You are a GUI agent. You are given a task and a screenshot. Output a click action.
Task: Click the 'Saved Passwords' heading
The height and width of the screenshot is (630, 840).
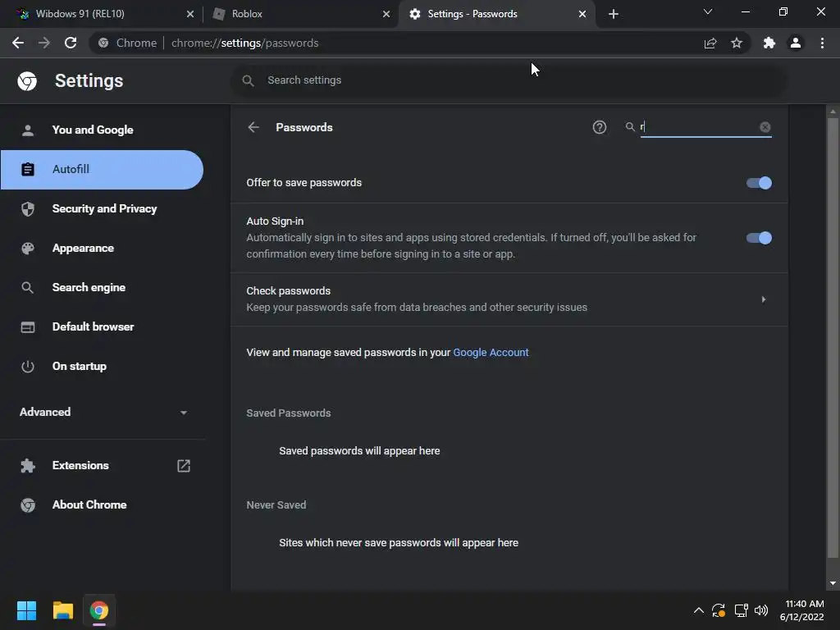point(288,413)
